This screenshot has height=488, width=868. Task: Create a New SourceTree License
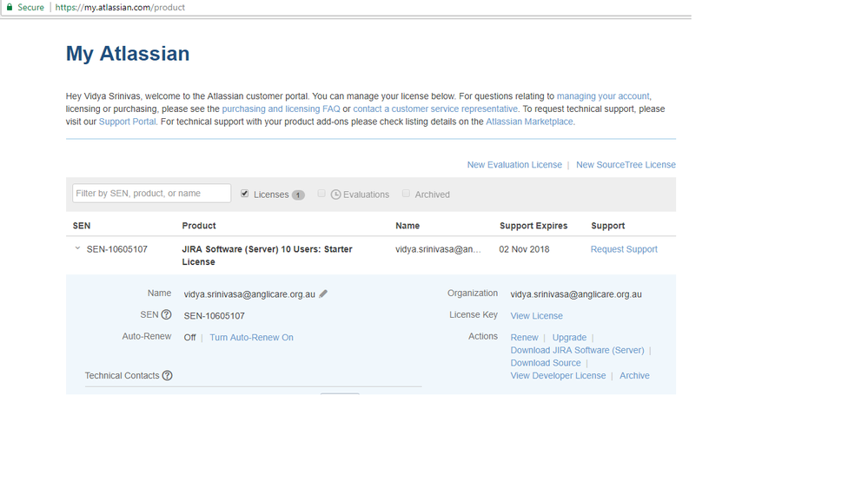click(626, 164)
